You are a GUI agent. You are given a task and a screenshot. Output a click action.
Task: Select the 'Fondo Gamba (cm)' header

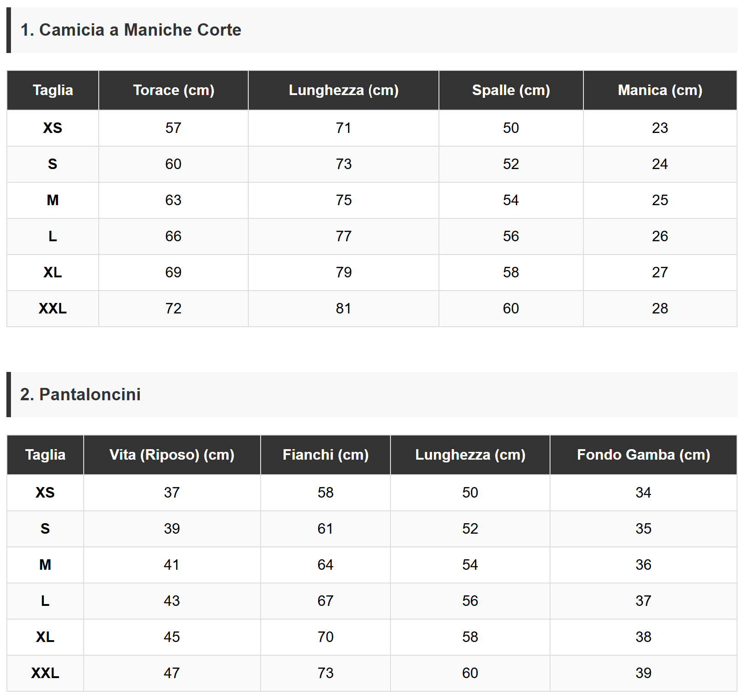(643, 455)
